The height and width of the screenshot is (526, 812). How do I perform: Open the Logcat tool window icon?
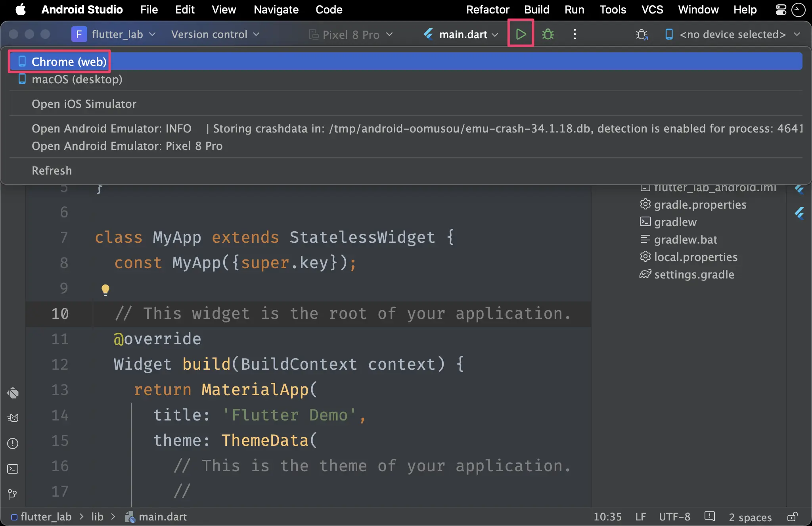coord(13,418)
